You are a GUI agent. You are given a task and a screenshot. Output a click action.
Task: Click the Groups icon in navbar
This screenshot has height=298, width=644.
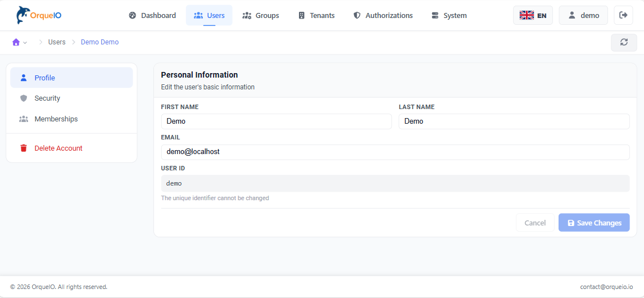pos(247,16)
